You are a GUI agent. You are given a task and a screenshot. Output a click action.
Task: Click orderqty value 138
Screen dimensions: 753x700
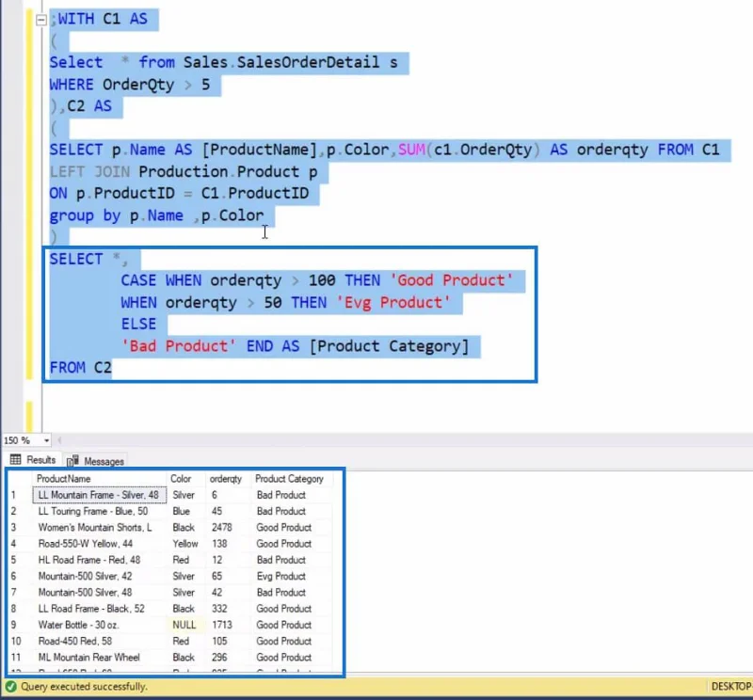point(229,544)
